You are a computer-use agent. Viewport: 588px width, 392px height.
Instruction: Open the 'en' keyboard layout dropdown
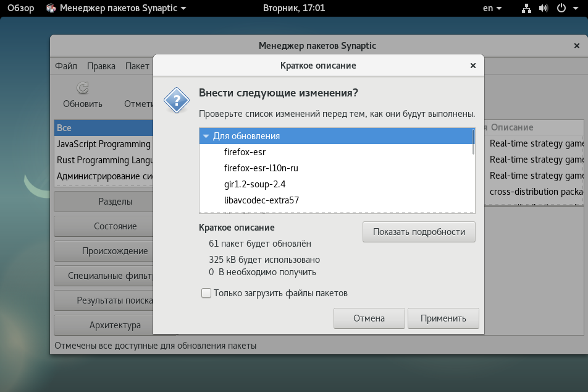point(492,8)
